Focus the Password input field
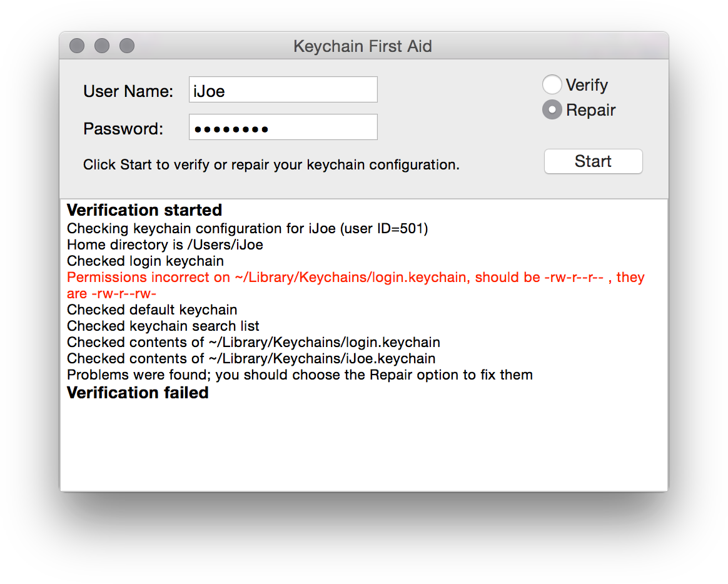This screenshot has height=584, width=728. pyautogui.click(x=283, y=127)
